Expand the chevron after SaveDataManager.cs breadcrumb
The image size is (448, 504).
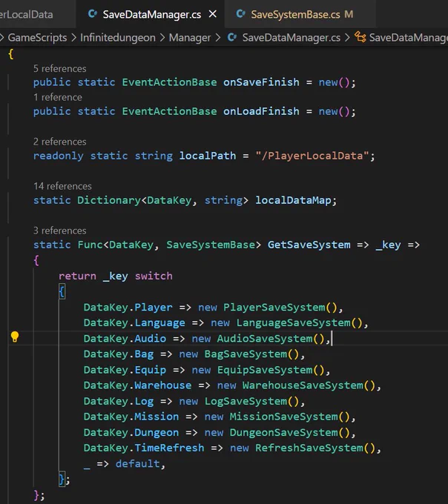[x=347, y=38]
